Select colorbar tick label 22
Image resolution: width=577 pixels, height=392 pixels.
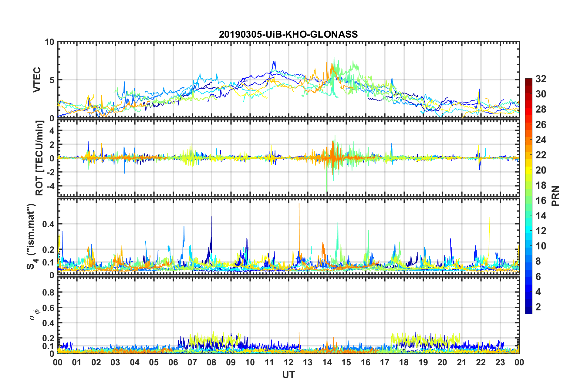(x=541, y=155)
